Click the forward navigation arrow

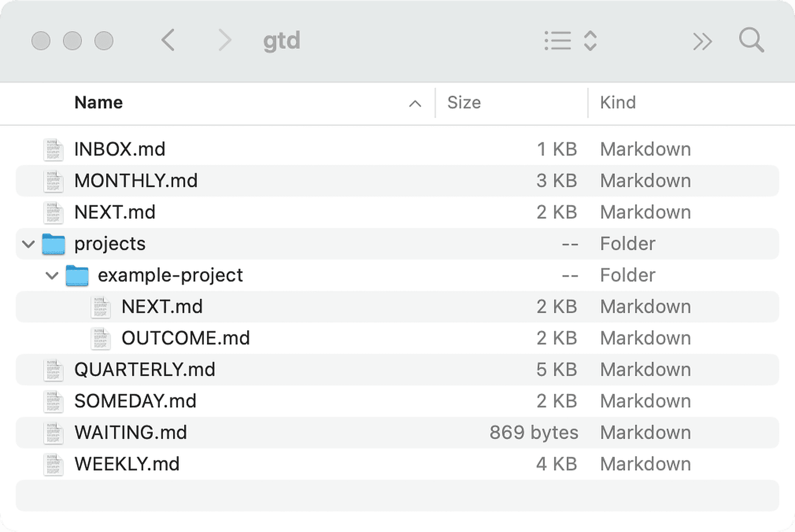point(225,40)
